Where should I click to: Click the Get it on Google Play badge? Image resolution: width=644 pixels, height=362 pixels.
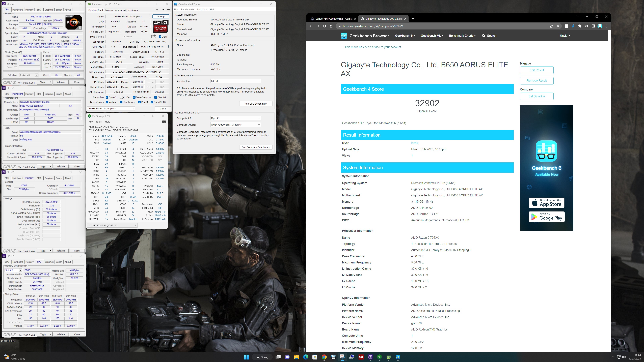[547, 217]
